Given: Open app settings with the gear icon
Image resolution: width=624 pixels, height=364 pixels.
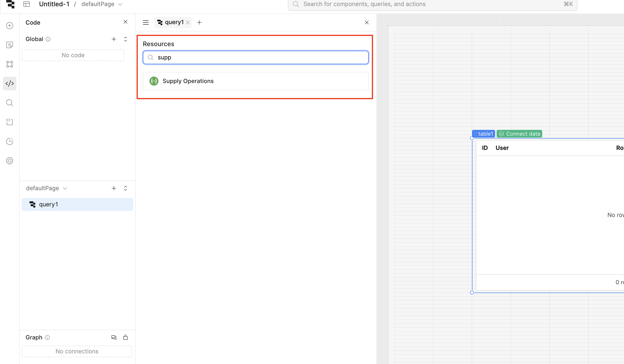Looking at the screenshot, I should point(10,161).
